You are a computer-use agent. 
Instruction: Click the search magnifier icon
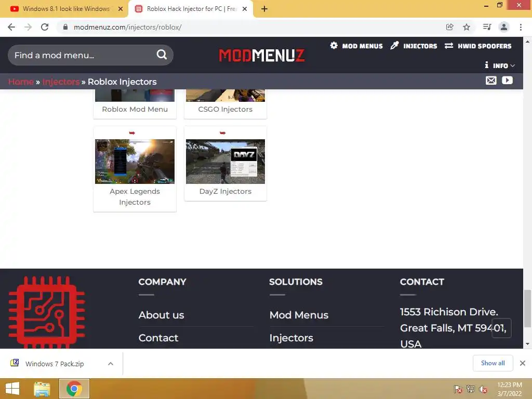click(162, 55)
